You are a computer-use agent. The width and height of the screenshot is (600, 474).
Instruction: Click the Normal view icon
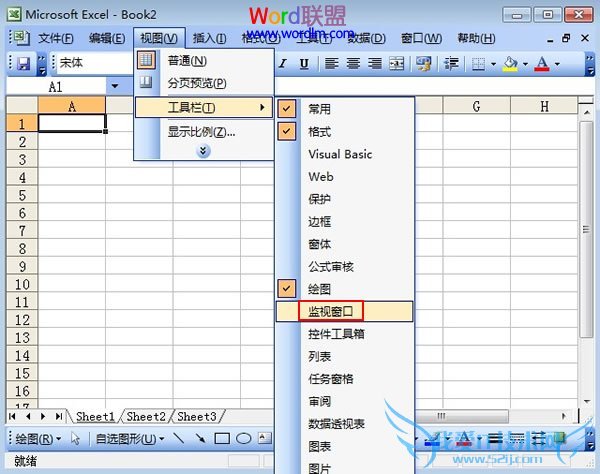[x=146, y=60]
